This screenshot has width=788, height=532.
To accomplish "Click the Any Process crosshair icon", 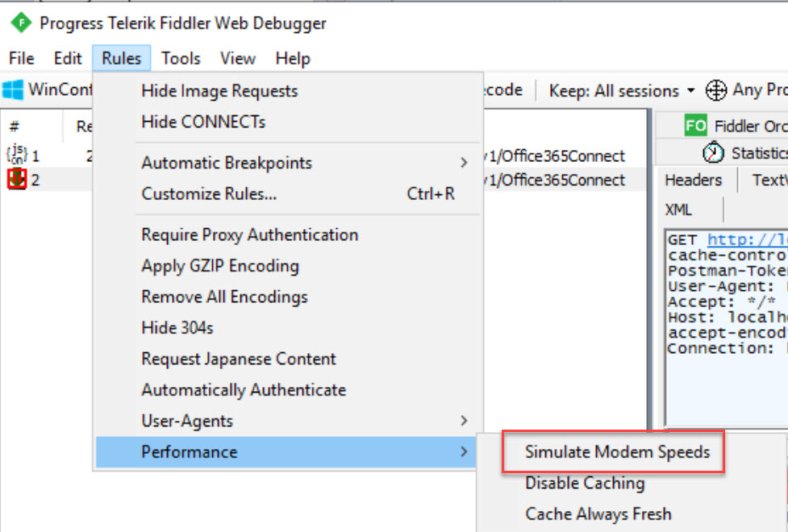I will [x=715, y=90].
